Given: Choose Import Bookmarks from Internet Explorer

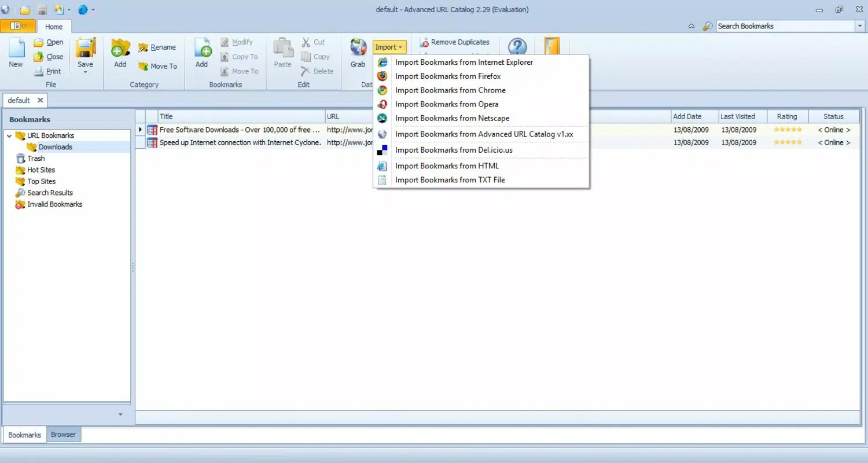Looking at the screenshot, I should (481, 63).
